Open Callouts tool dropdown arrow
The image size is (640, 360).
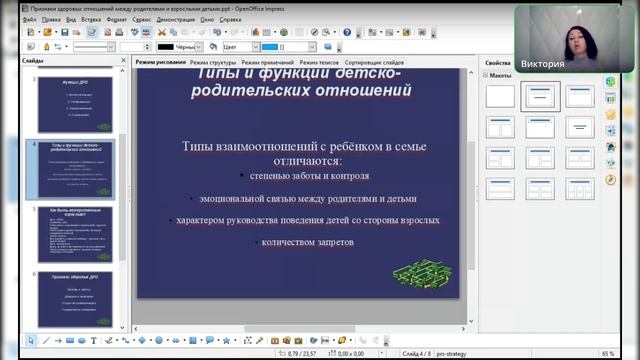coord(218,340)
